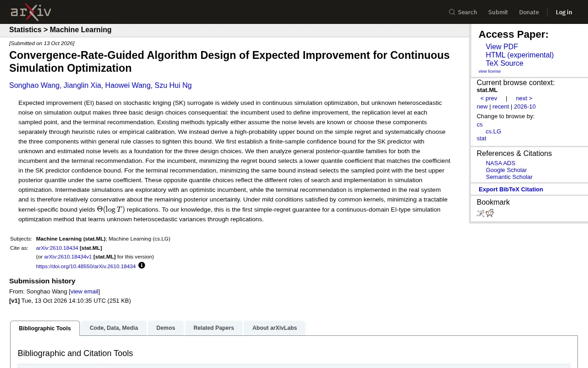588x368 pixels.
Task: Open View PDF link
Action: click(502, 47)
